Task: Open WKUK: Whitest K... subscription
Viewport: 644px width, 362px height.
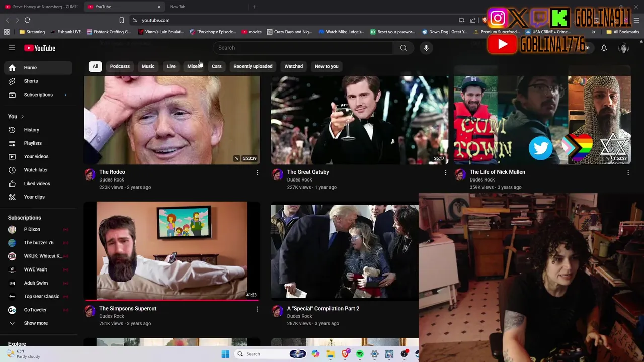Action: (x=39, y=256)
